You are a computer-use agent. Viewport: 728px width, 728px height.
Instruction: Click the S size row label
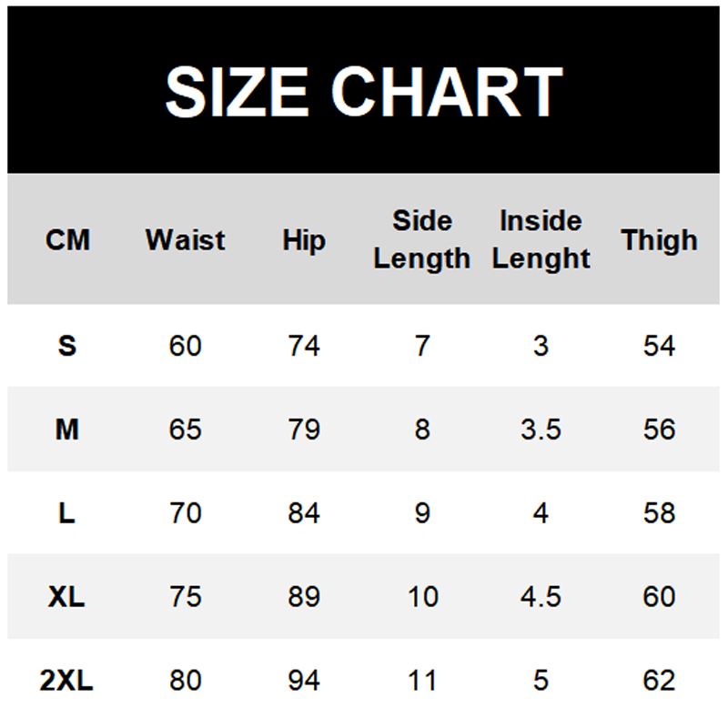click(67, 346)
